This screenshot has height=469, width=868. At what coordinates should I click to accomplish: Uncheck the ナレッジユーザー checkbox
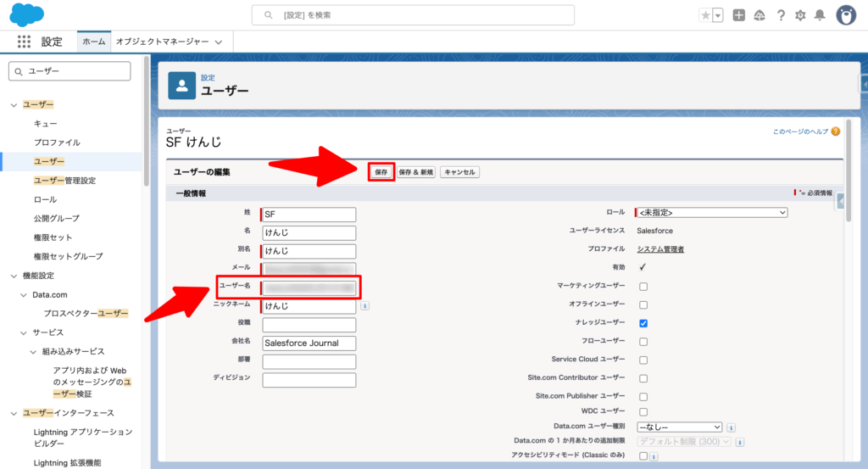pos(643,323)
